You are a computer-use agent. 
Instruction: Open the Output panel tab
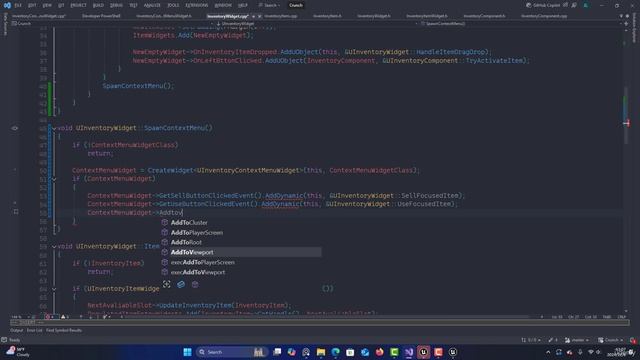(x=17, y=330)
